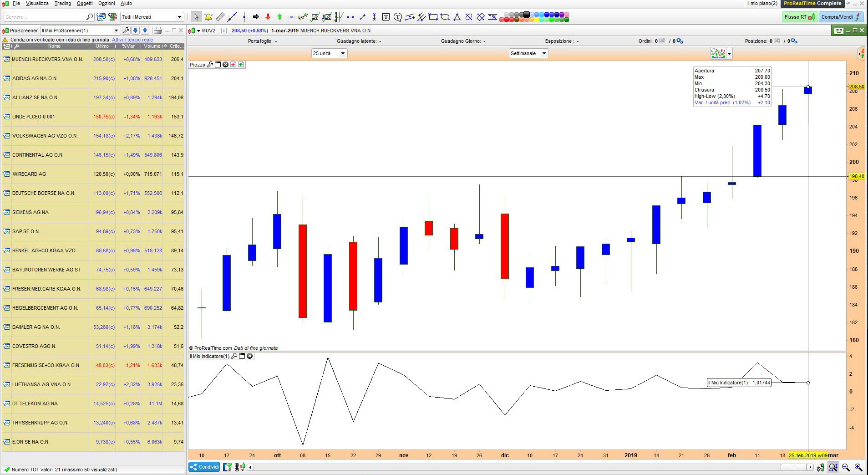868x475 pixels.
Task: Select WIRECARD AG row
Action: pos(93,174)
